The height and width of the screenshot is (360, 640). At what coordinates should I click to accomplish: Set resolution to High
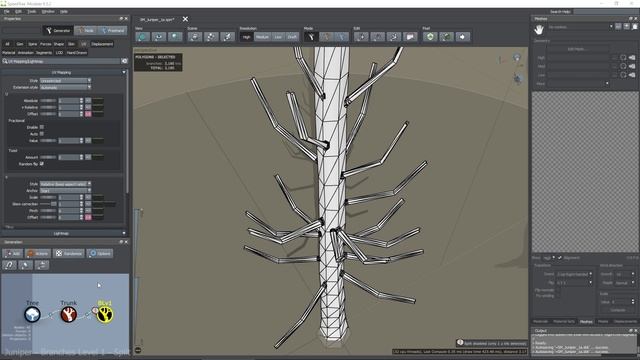246,37
